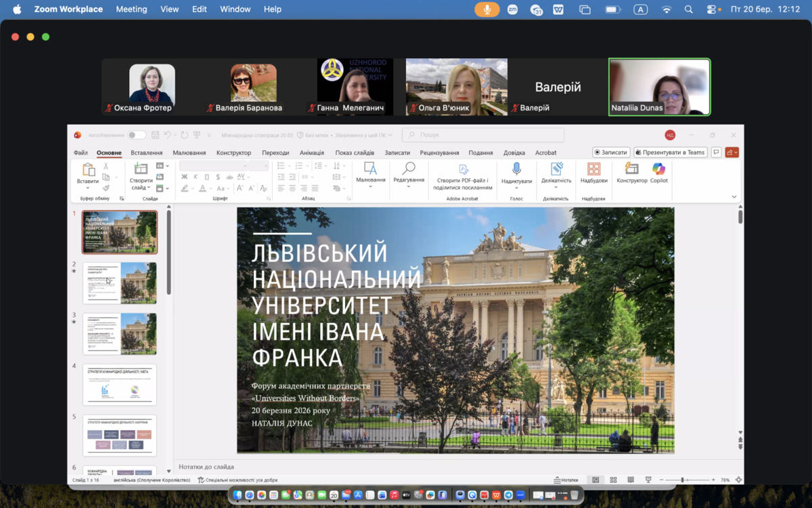Viewport: 812px width, 508px height.
Task: Click the Вставити paste icon
Action: [88, 169]
